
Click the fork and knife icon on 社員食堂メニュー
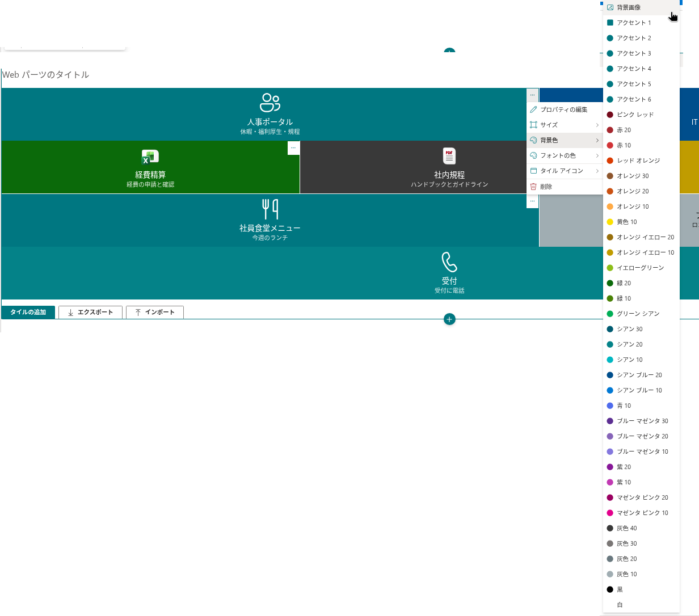tap(270, 209)
